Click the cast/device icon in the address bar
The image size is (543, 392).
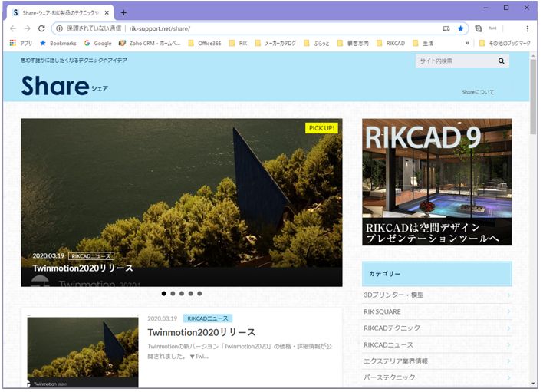pos(446,28)
